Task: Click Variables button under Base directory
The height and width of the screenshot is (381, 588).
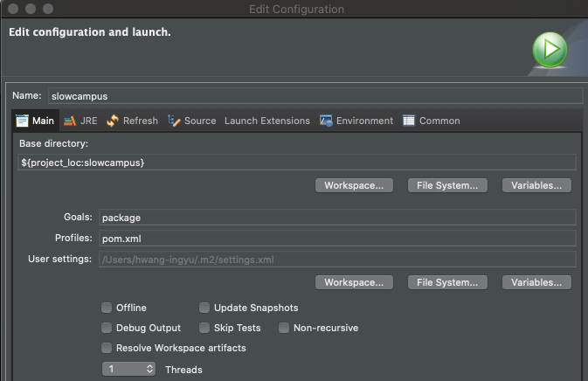Action: [x=536, y=185]
